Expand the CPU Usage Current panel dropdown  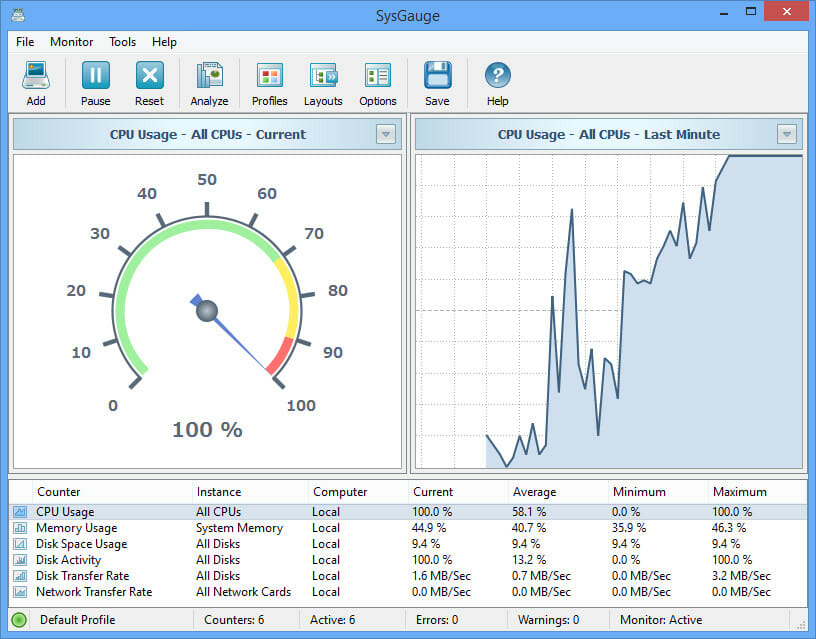[386, 134]
